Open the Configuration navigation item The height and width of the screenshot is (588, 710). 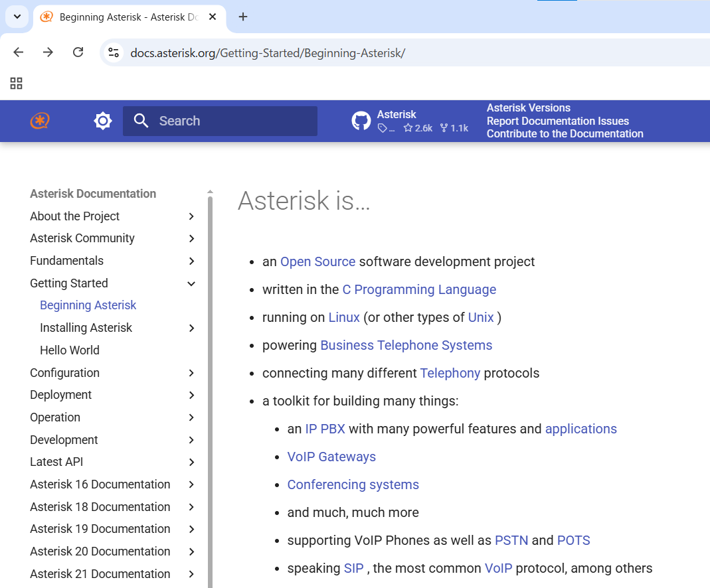[65, 373]
